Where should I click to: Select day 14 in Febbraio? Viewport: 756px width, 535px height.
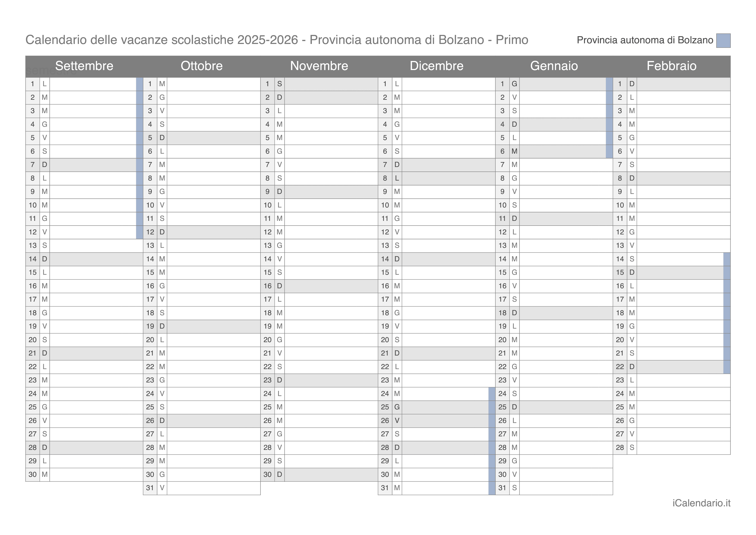[x=620, y=259]
